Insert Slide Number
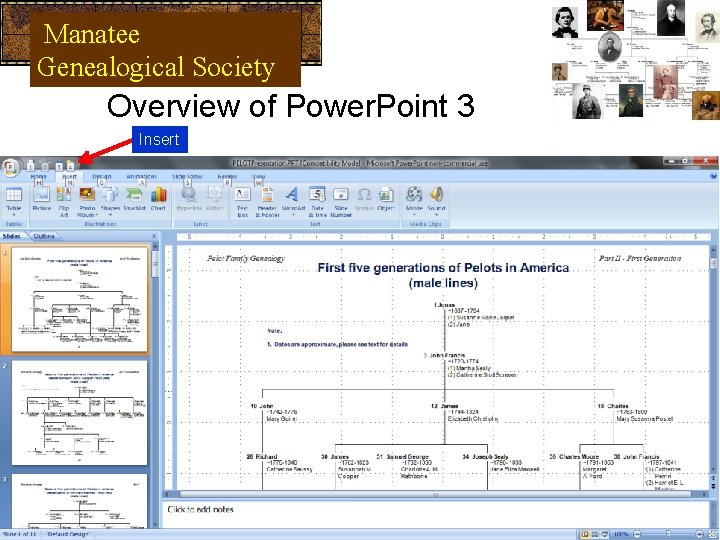Screen dimensions: 720x540 (x=341, y=201)
